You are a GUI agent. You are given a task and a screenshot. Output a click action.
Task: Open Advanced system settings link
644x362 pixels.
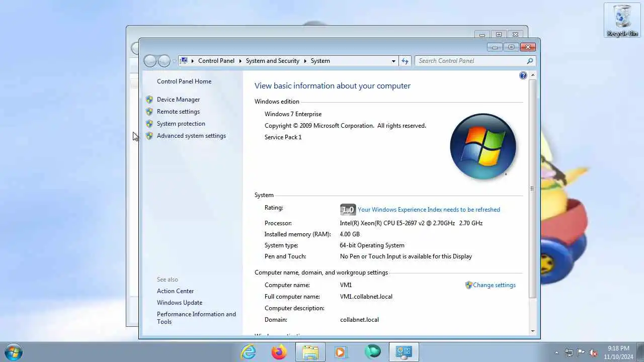[x=191, y=136]
